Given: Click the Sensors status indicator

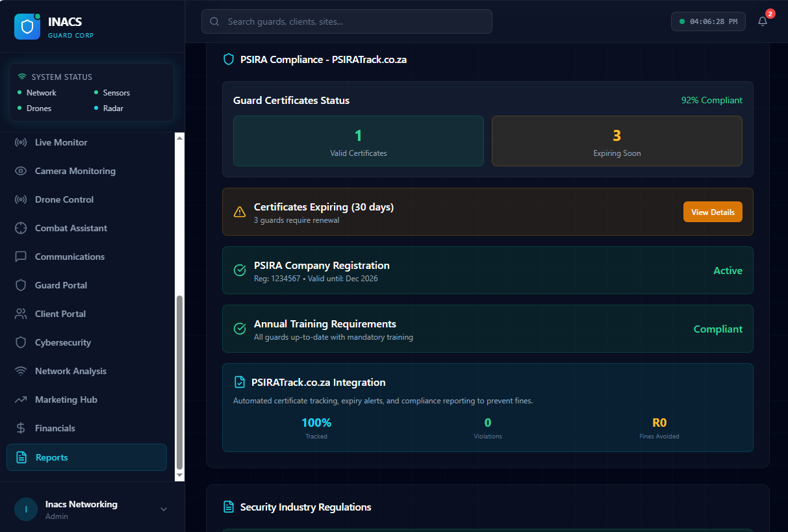Looking at the screenshot, I should coord(112,93).
